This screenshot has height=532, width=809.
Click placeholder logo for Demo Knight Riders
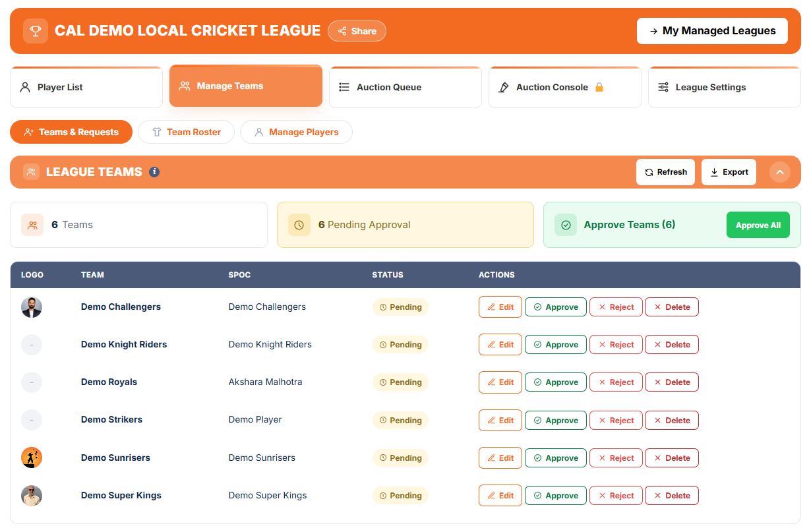[32, 345]
